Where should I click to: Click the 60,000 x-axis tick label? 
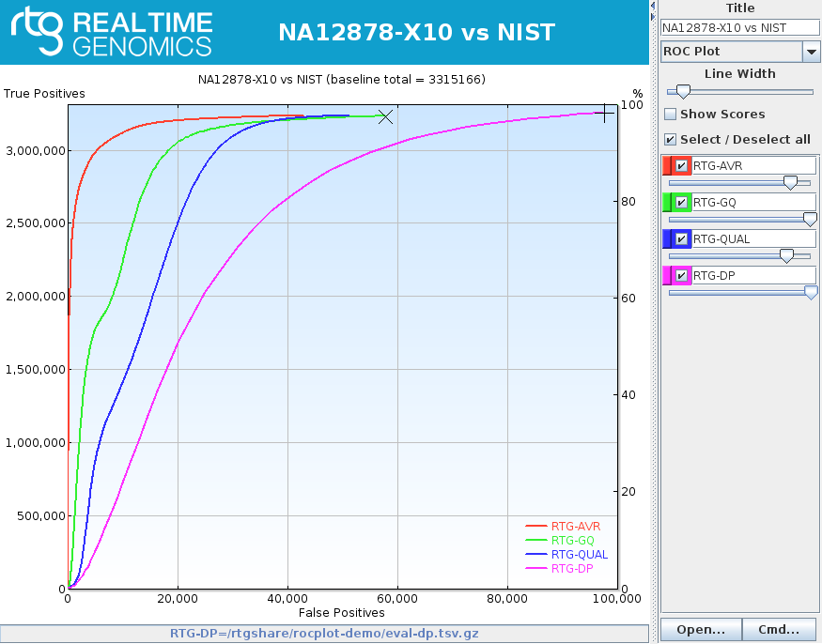[x=397, y=598]
